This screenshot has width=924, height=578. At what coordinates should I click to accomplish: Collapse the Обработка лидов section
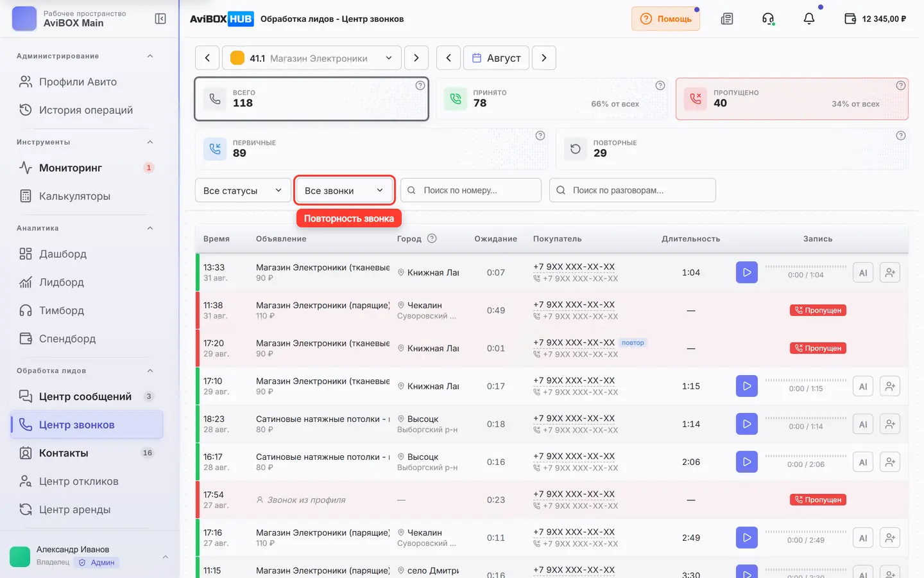pyautogui.click(x=150, y=371)
